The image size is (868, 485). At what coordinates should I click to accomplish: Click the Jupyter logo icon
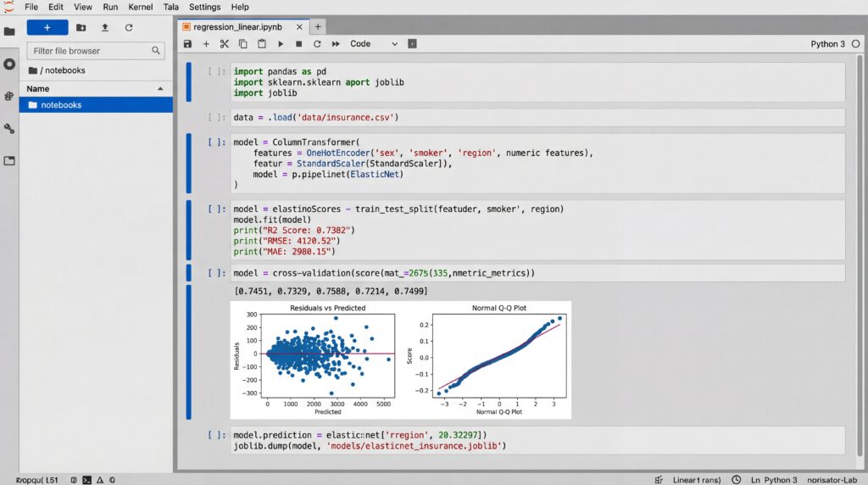click(x=8, y=7)
